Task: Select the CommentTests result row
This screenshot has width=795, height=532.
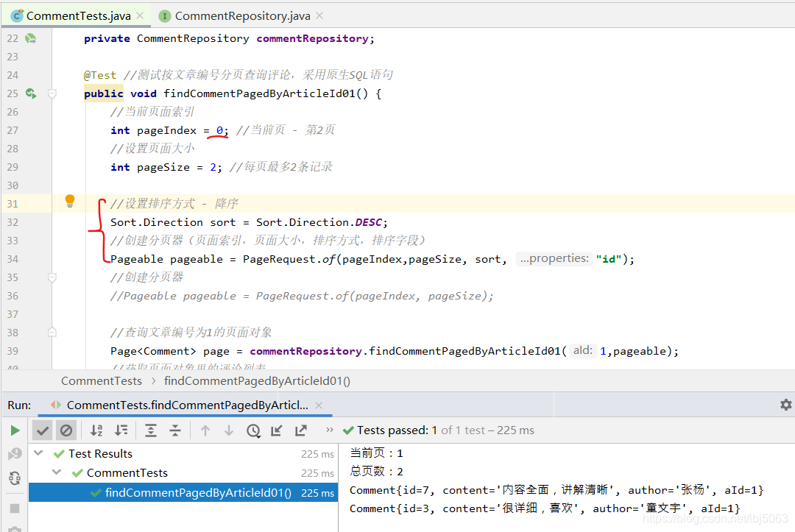Action: coord(183,472)
